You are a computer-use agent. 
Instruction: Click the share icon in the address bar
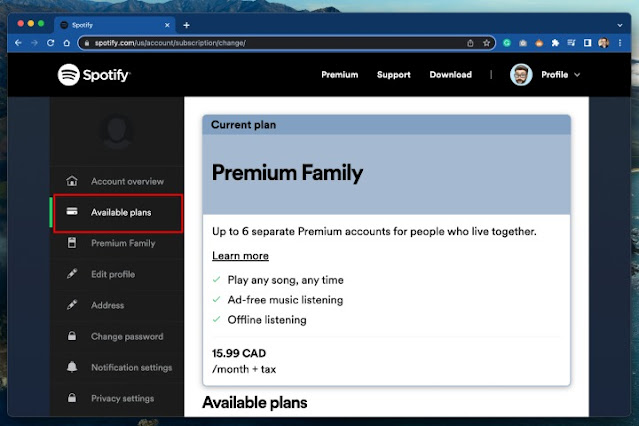[470, 43]
